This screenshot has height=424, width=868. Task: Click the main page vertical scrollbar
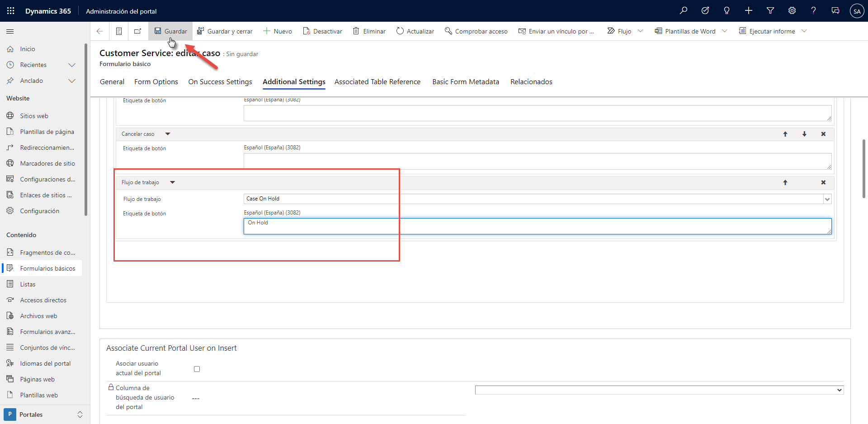[x=864, y=168]
